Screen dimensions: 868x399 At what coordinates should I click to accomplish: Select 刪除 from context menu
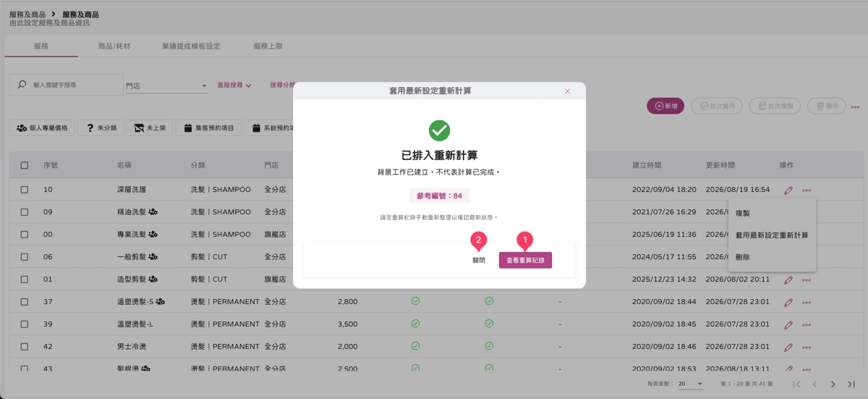772,257
